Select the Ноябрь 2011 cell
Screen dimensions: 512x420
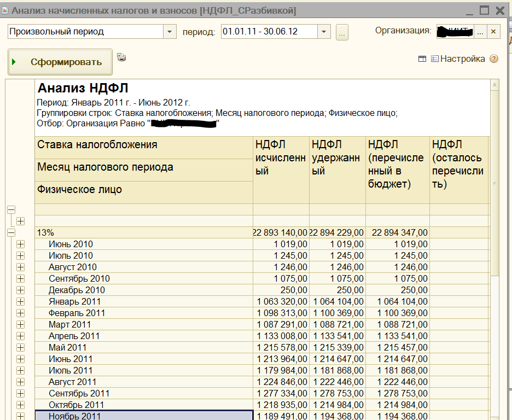click(144, 416)
